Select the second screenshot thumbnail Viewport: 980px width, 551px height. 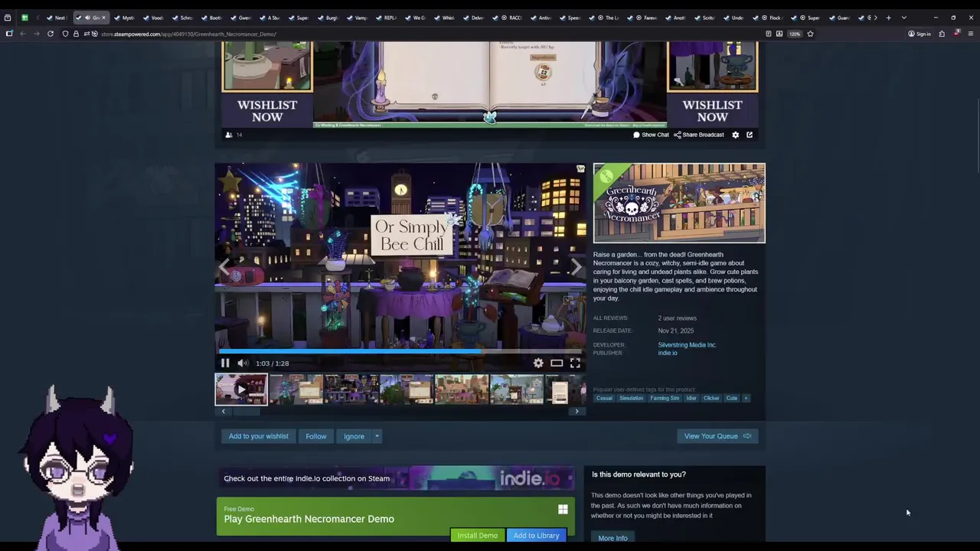tap(296, 389)
